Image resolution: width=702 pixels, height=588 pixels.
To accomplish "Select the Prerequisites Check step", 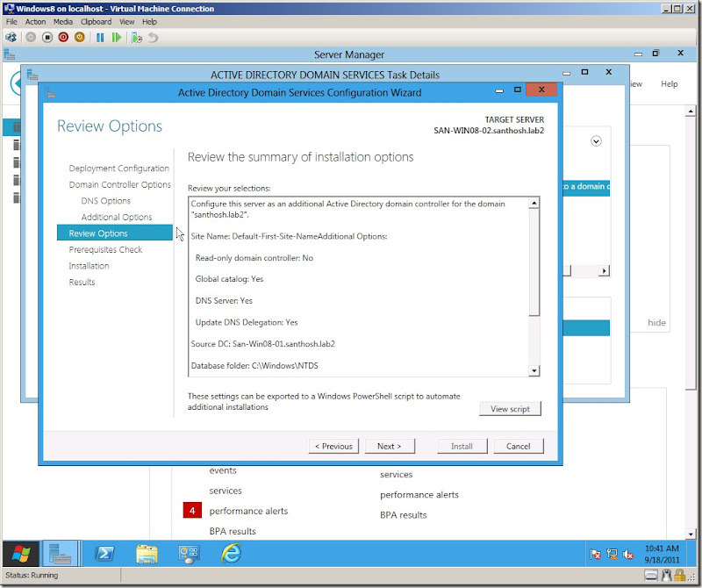I will coord(105,249).
